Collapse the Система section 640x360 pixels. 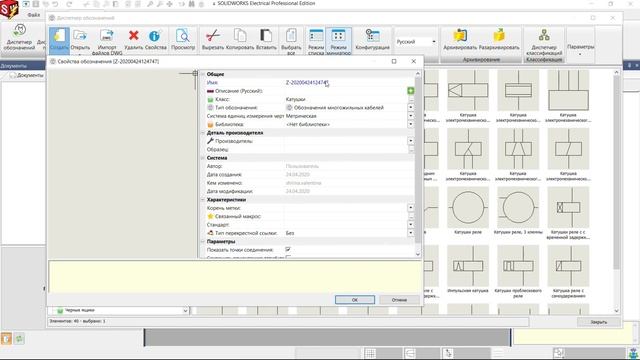[x=203, y=158]
